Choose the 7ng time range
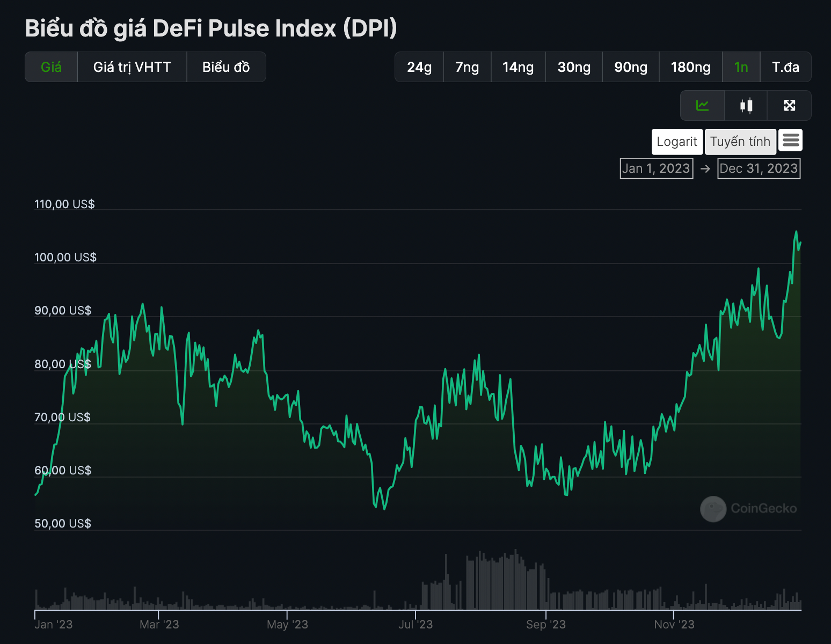 click(467, 67)
